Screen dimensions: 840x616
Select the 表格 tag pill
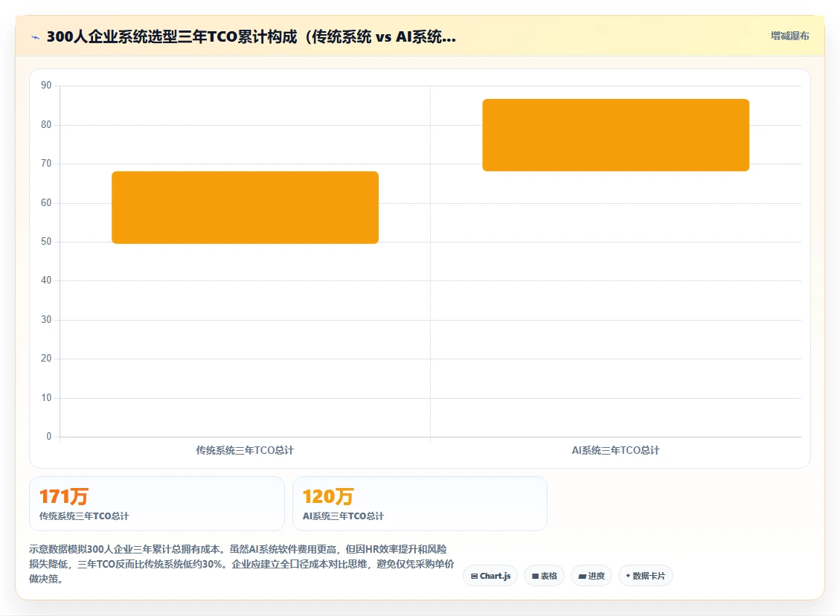tap(545, 576)
